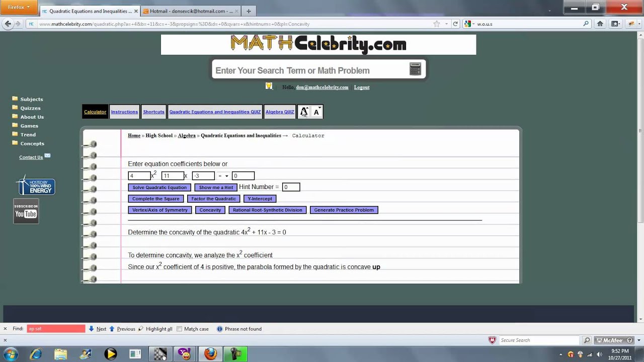Toggle Highlight all in Find bar

pyautogui.click(x=155, y=329)
